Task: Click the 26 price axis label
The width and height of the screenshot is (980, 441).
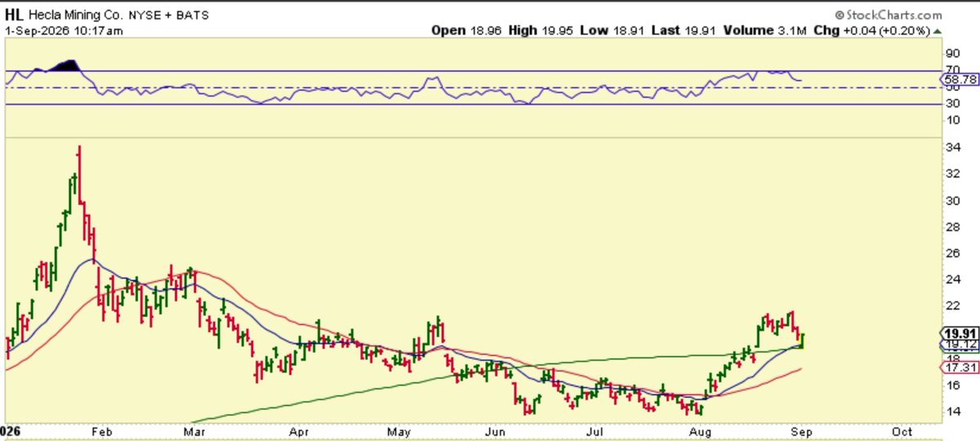Action: coord(952,252)
